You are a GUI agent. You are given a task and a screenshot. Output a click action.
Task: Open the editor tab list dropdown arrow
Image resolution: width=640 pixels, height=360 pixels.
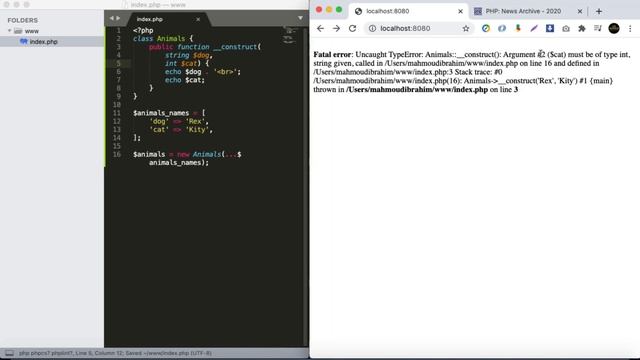point(300,18)
